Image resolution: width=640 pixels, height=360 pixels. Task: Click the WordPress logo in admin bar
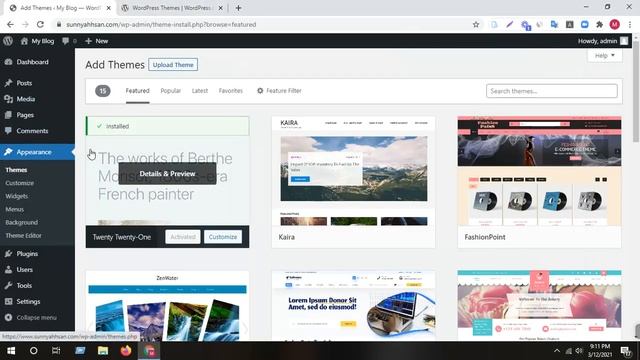(x=8, y=41)
